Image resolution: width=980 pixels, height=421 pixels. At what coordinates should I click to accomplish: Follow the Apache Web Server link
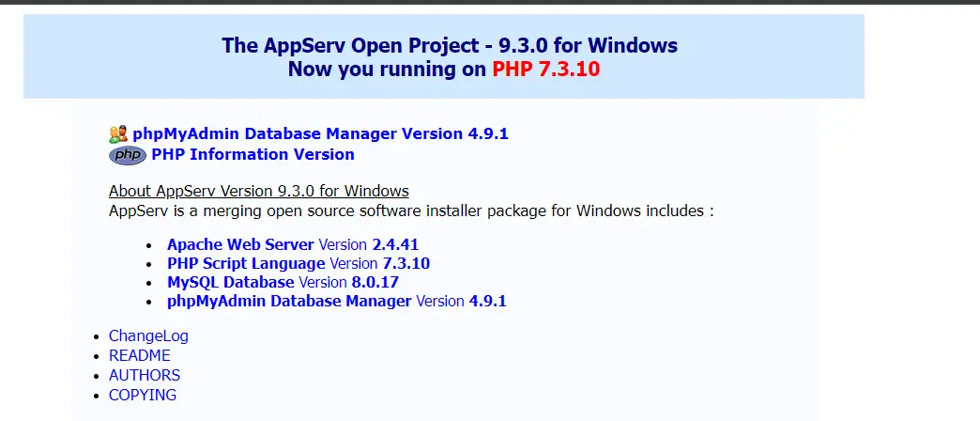click(x=240, y=244)
